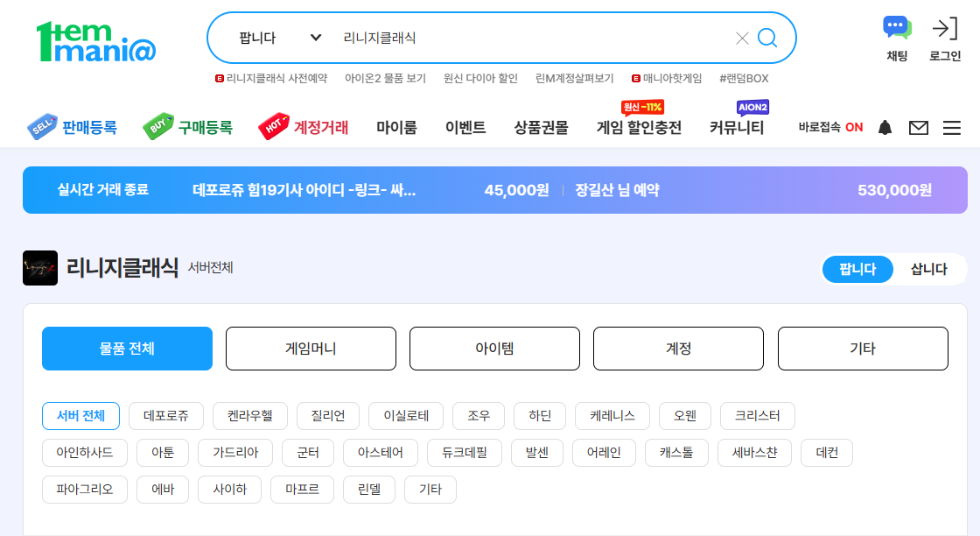Filter by 사이하 server
The height and width of the screenshot is (536, 980).
coord(229,490)
